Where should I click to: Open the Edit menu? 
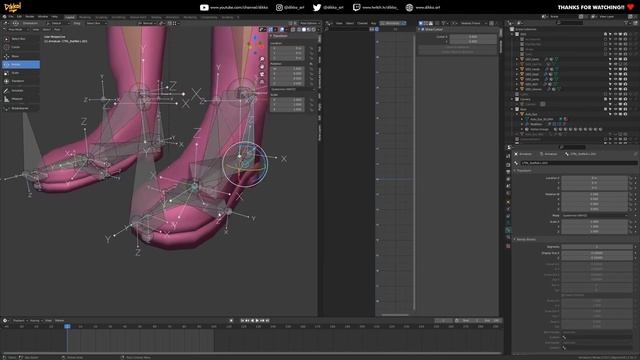pos(19,17)
